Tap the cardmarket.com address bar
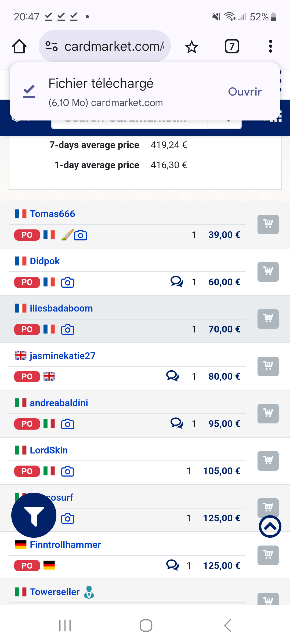The height and width of the screenshot is (644, 290). point(114,46)
